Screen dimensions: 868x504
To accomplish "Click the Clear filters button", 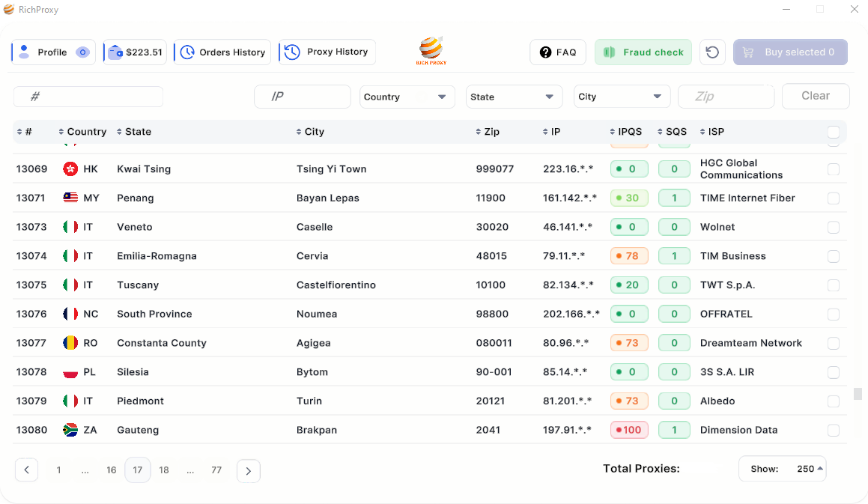I will coord(815,96).
